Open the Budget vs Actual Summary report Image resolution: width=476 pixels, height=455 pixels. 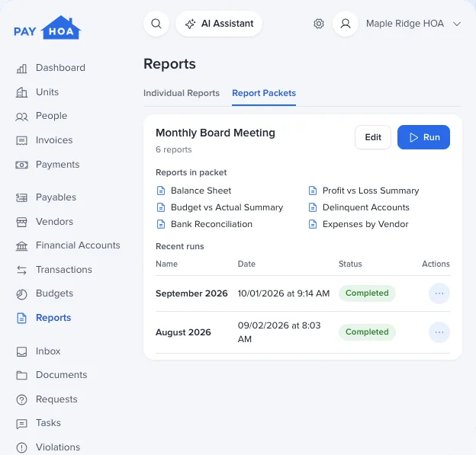tap(227, 207)
